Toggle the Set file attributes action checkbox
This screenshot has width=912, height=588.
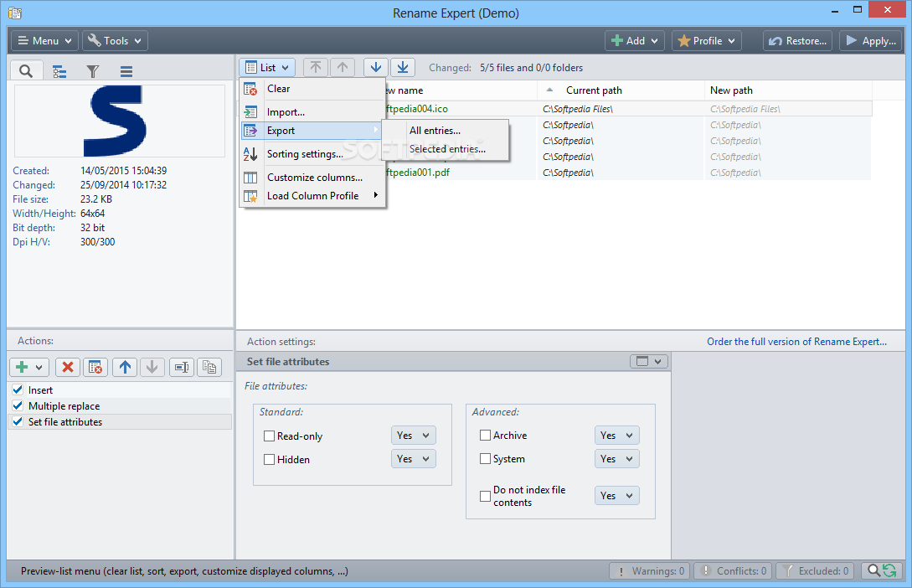18,421
